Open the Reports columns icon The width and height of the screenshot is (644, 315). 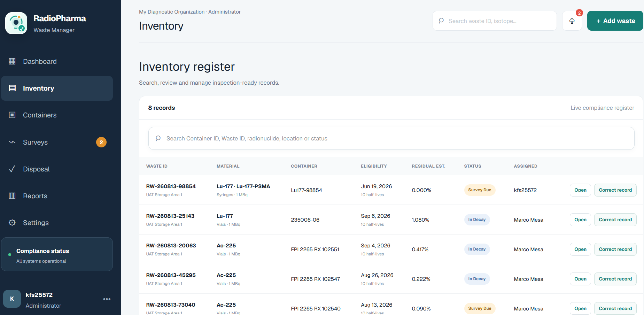[12, 196]
